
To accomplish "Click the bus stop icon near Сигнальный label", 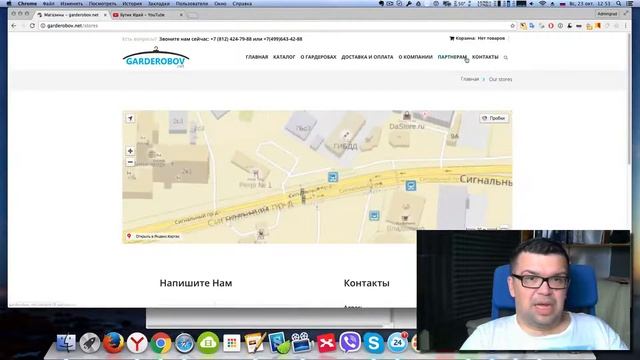I will click(x=411, y=186).
